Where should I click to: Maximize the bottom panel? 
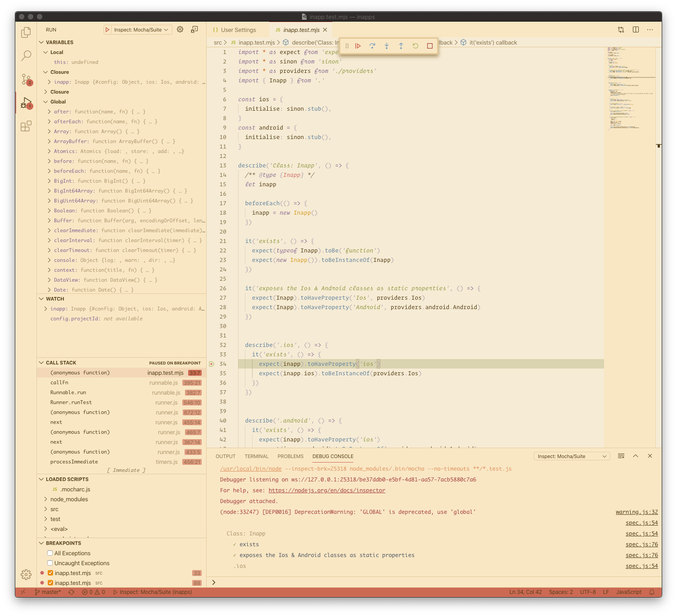[636, 456]
